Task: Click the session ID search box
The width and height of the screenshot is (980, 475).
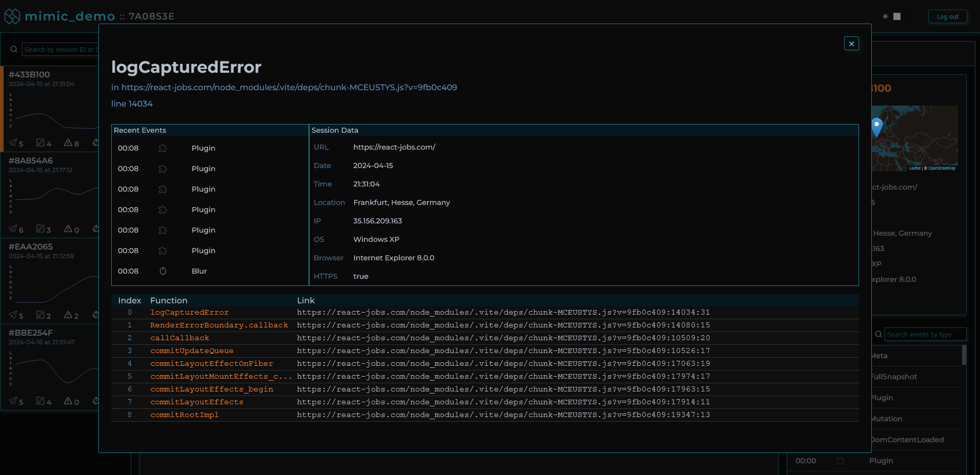Action: click(x=60, y=49)
